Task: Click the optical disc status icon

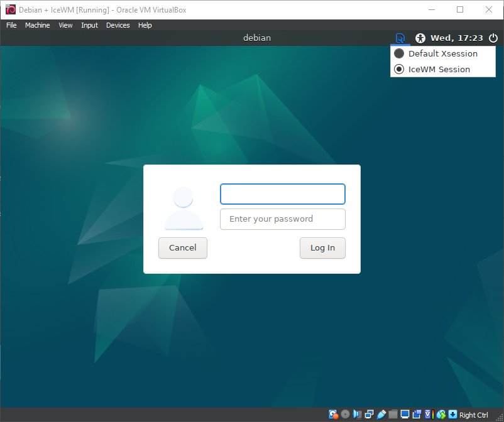Action: (x=345, y=414)
